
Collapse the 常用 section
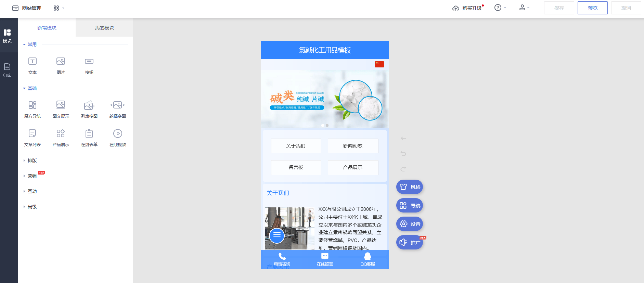coord(30,44)
